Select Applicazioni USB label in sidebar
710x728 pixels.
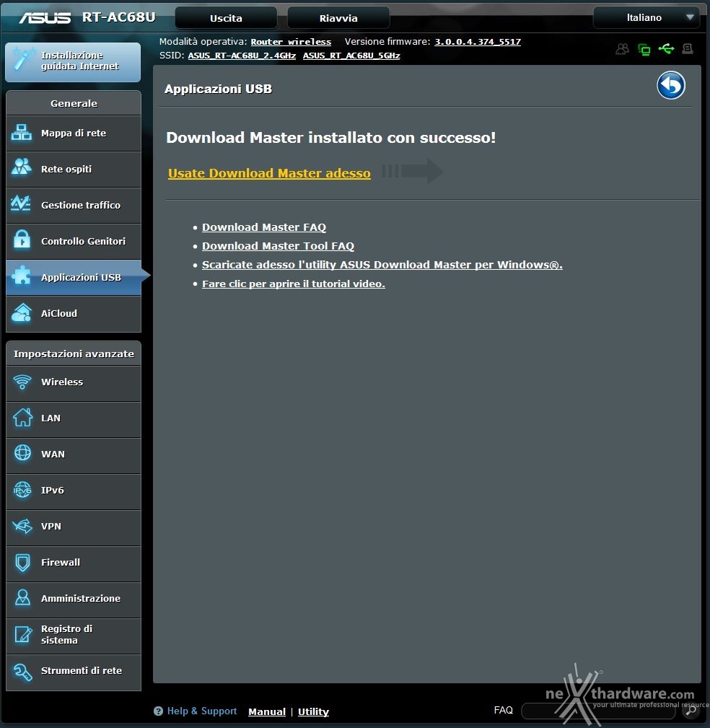82,277
